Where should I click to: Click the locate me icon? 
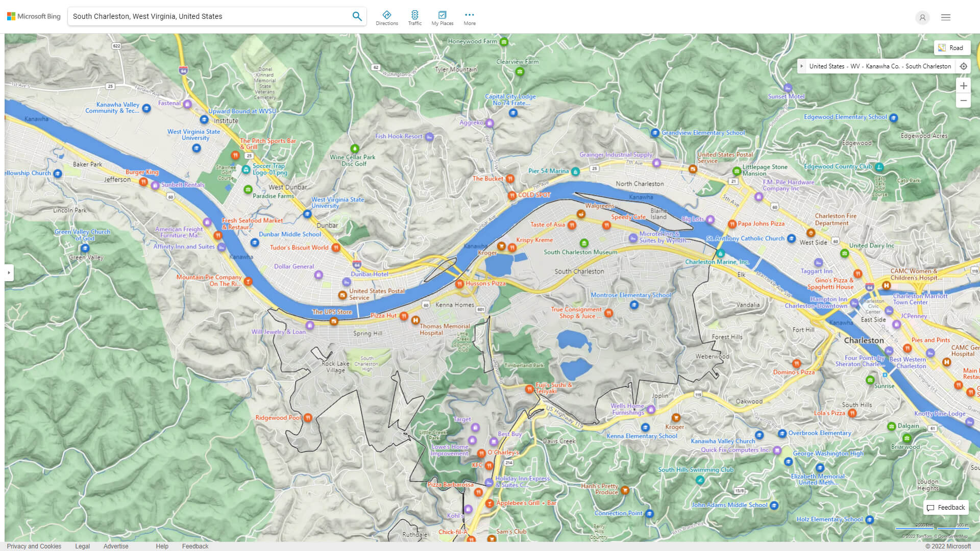963,66
